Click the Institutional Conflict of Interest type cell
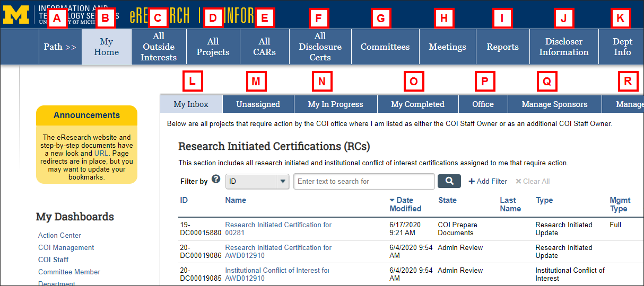The height and width of the screenshot is (286, 644). point(570,274)
